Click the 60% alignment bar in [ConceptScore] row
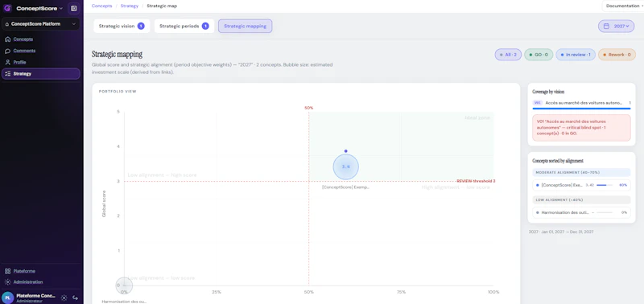Image resolution: width=644 pixels, height=304 pixels. [605, 185]
